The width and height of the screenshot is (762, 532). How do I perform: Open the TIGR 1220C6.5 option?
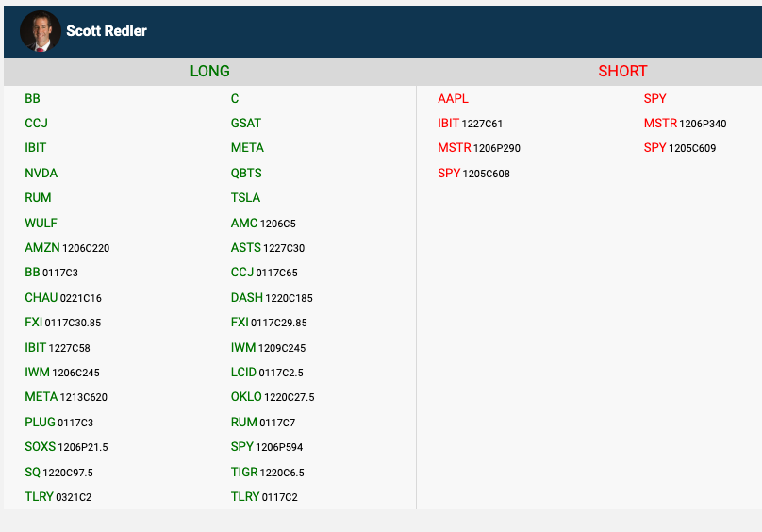pyautogui.click(x=268, y=473)
